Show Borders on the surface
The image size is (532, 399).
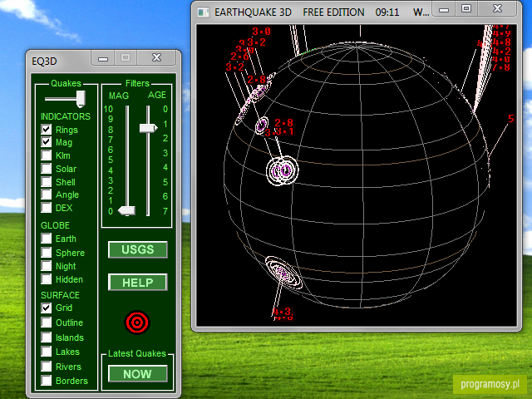47,381
